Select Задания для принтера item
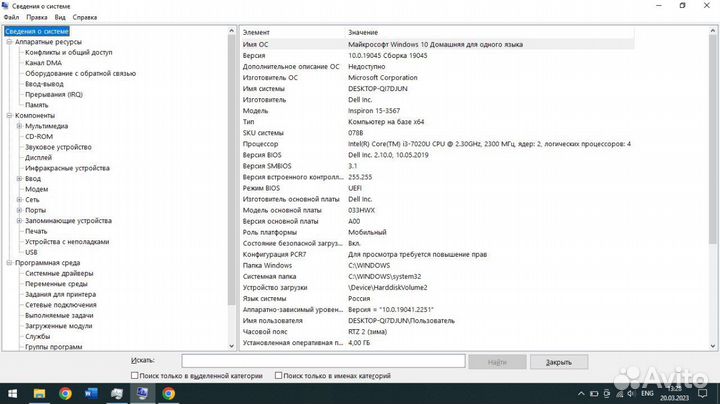This screenshot has height=404, width=720. (61, 294)
